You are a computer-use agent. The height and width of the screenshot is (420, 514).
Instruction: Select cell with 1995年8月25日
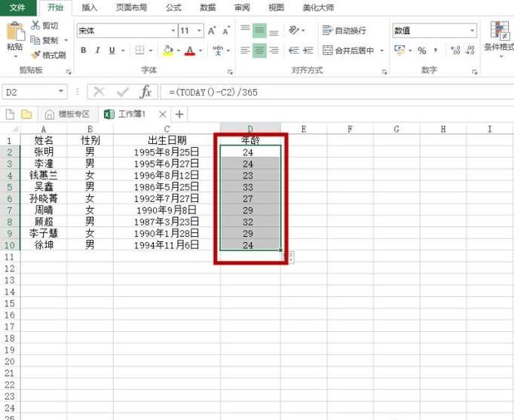point(167,152)
